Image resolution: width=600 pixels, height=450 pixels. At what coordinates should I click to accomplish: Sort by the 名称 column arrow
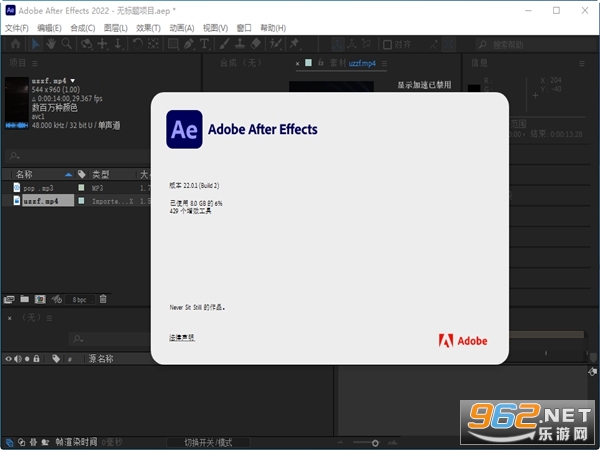tap(68, 175)
